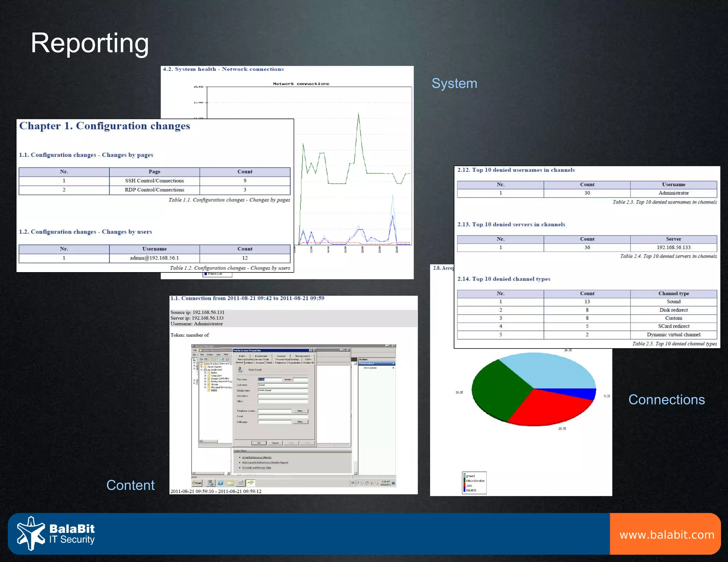Click 'admin@192.168.56.1' username cell
728x562 pixels.
click(154, 258)
